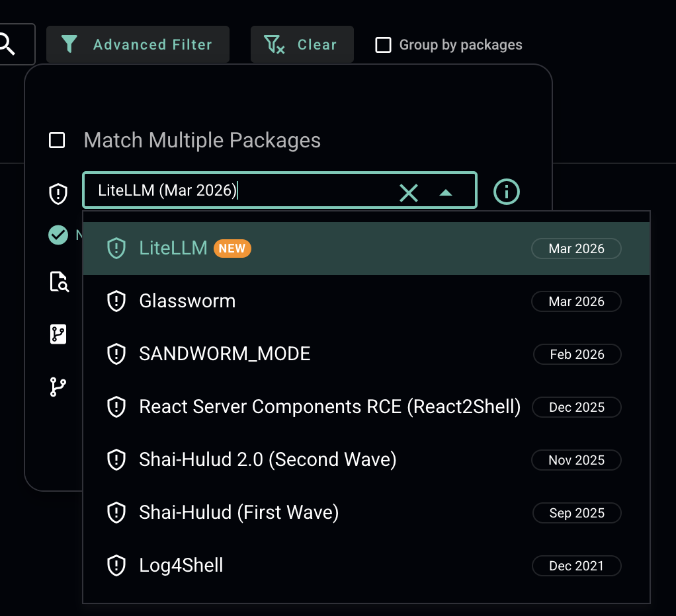676x616 pixels.
Task: Enable Group by packages checkbox
Action: (383, 45)
